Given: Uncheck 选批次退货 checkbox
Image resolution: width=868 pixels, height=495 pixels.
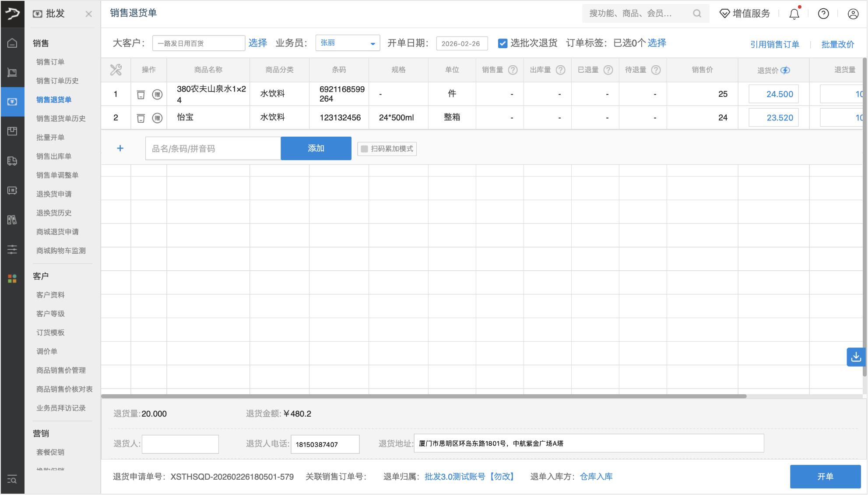Looking at the screenshot, I should pos(503,43).
